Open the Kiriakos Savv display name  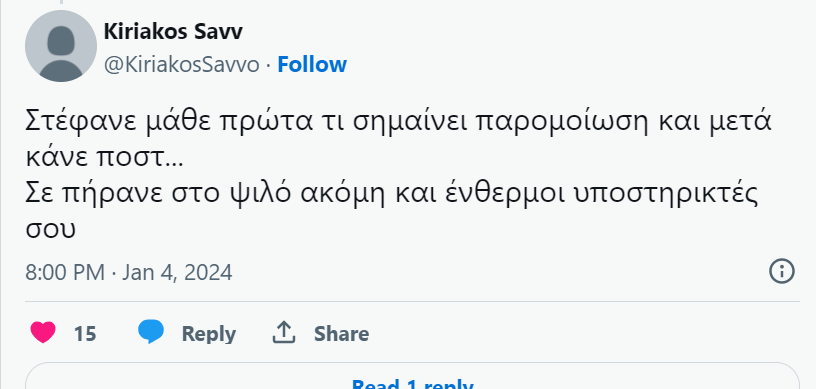(173, 32)
